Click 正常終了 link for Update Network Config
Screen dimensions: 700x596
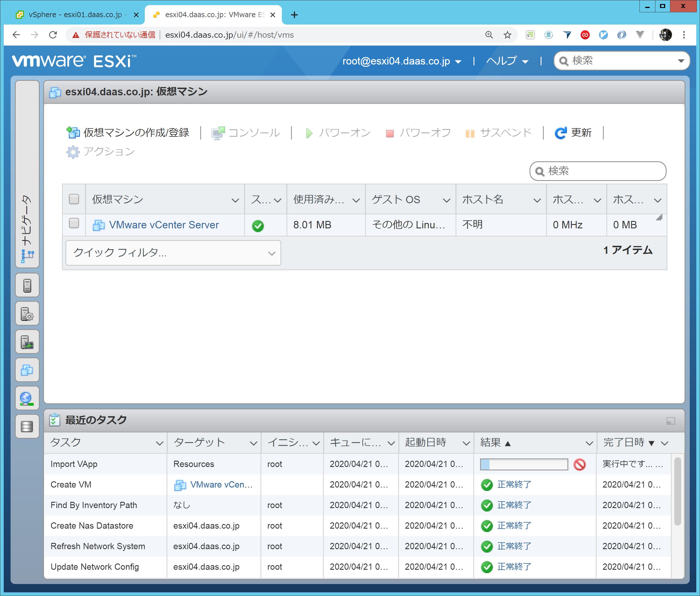[514, 567]
